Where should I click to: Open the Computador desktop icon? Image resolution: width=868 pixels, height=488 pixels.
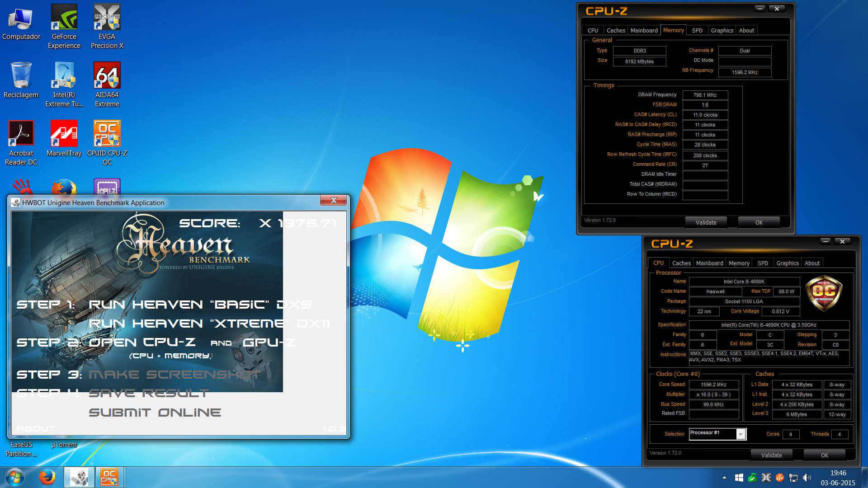pyautogui.click(x=21, y=23)
